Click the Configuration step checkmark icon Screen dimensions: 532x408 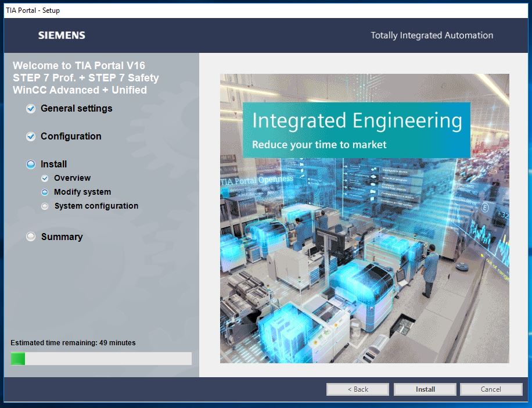tap(31, 137)
